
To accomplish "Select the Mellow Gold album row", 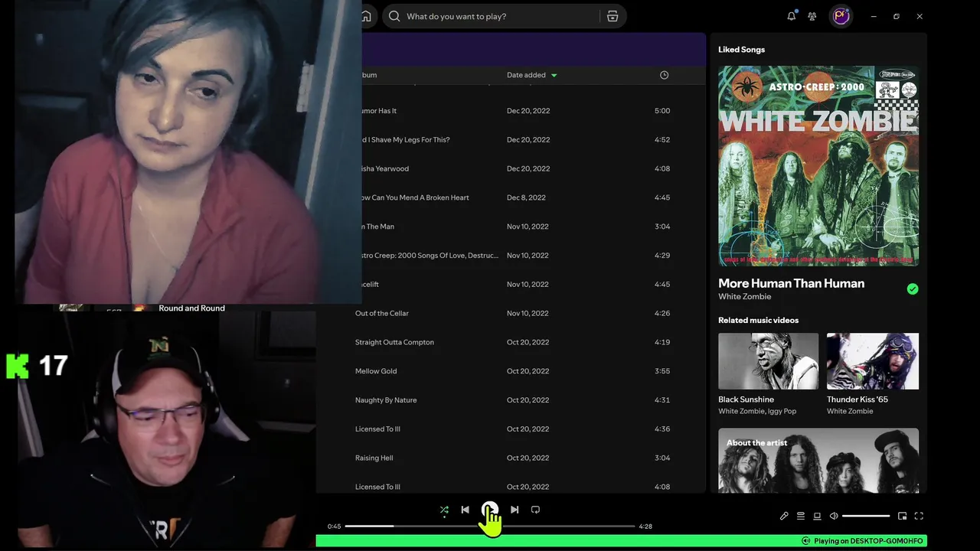I will point(511,371).
